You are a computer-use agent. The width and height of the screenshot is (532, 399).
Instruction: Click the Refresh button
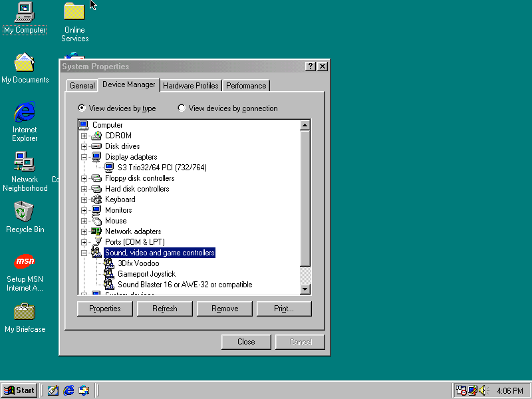164,309
